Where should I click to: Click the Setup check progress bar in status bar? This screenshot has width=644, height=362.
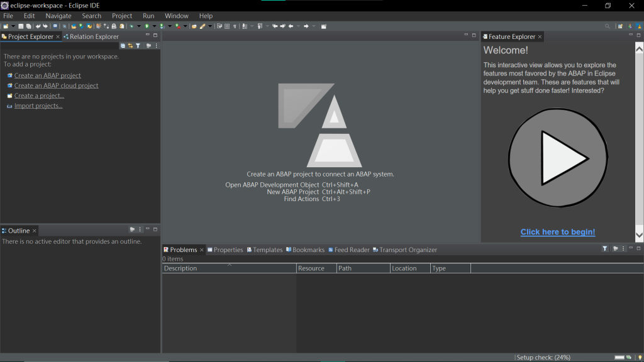[x=619, y=358]
